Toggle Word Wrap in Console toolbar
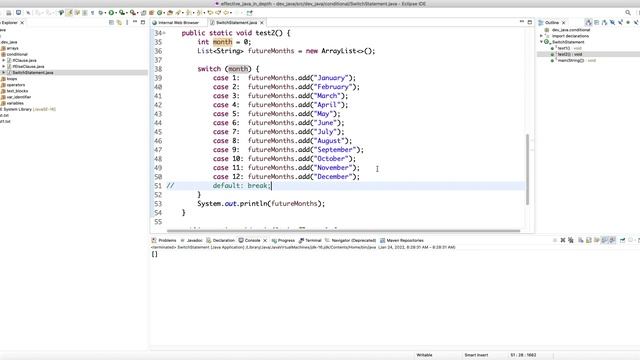The height and width of the screenshot is (360, 640). coord(596,240)
